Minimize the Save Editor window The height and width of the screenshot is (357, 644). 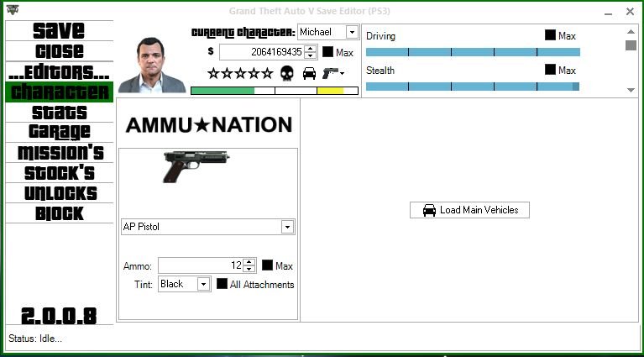click(x=608, y=13)
